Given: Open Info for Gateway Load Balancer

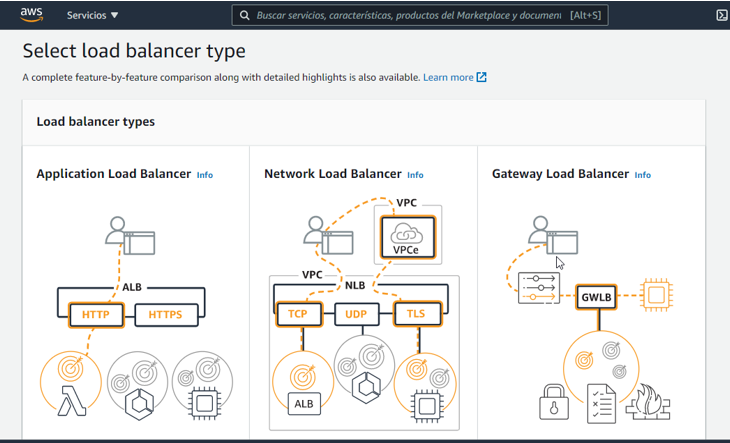Looking at the screenshot, I should pos(642,175).
